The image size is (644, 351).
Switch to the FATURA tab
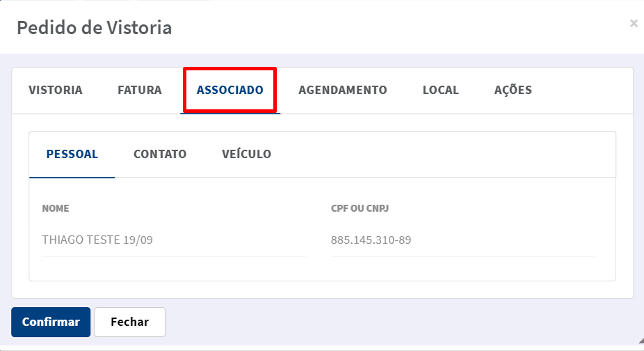pos(140,90)
